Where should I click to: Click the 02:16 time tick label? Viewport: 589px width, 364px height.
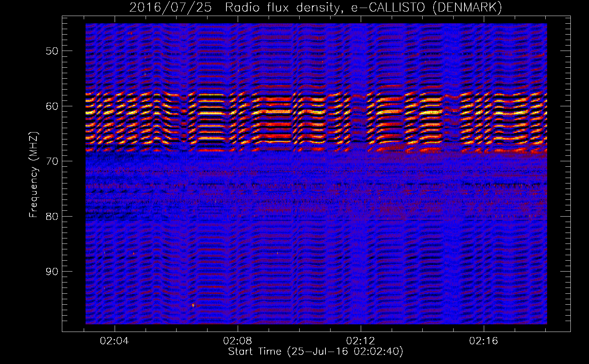tap(484, 341)
